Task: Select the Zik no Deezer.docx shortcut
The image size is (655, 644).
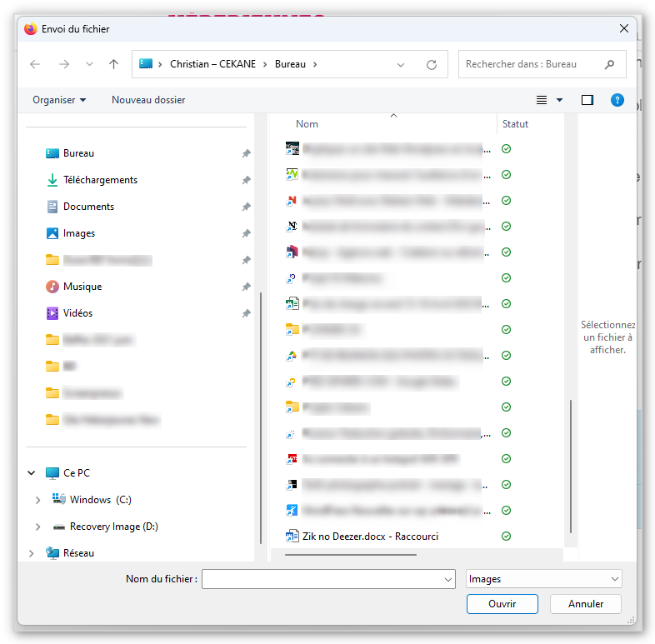Action: tap(371, 537)
